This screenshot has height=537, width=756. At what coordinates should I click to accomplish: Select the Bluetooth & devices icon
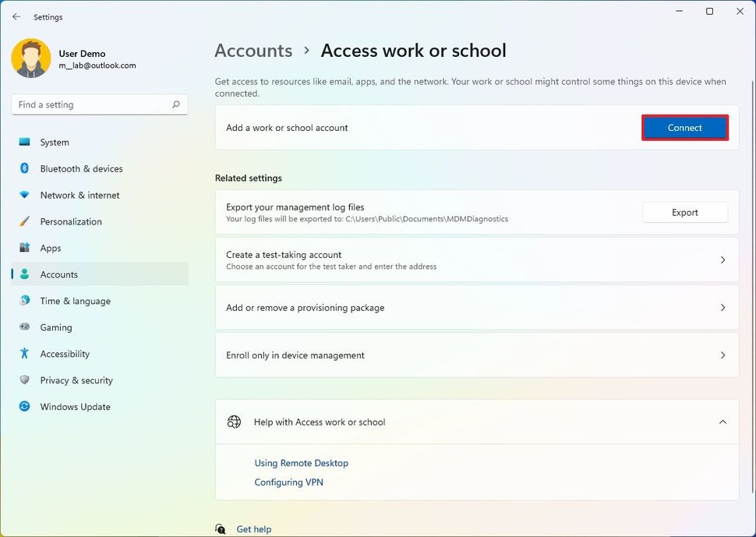pos(25,169)
